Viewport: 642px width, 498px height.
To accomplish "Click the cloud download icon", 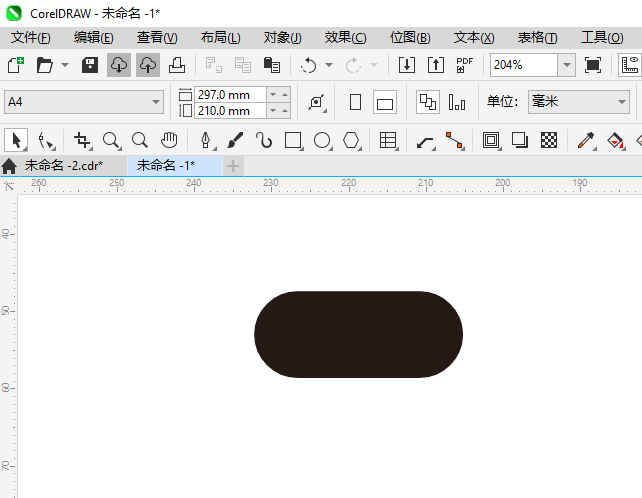I will tap(119, 65).
